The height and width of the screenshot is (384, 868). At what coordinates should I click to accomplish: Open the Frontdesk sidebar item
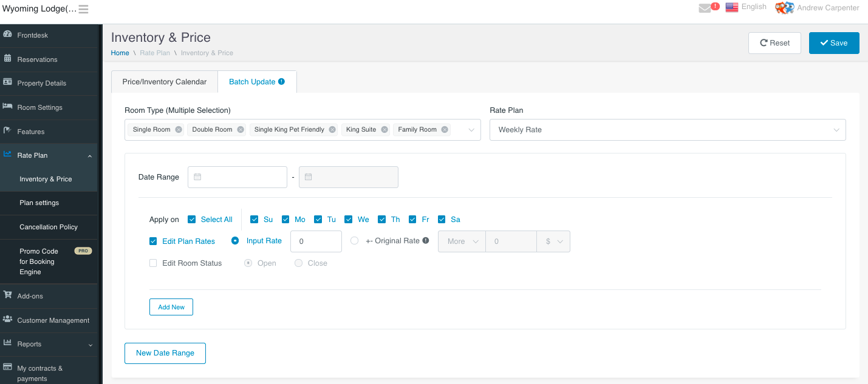point(33,35)
